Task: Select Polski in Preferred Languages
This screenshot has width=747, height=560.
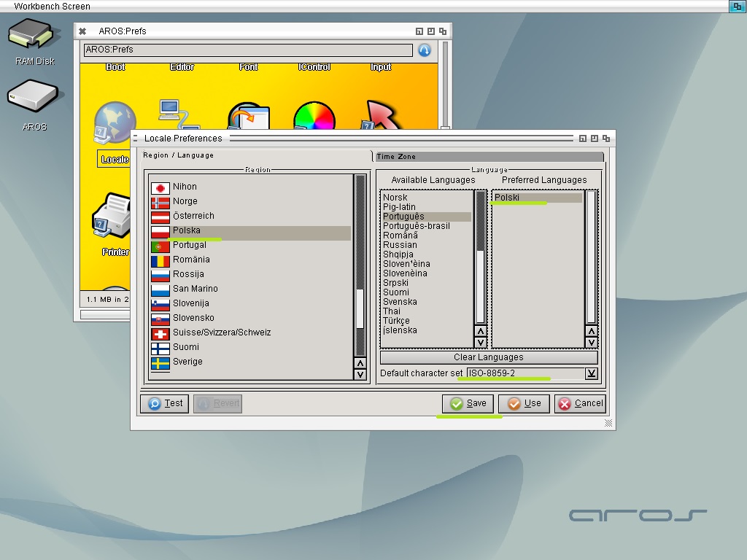Action: point(538,198)
